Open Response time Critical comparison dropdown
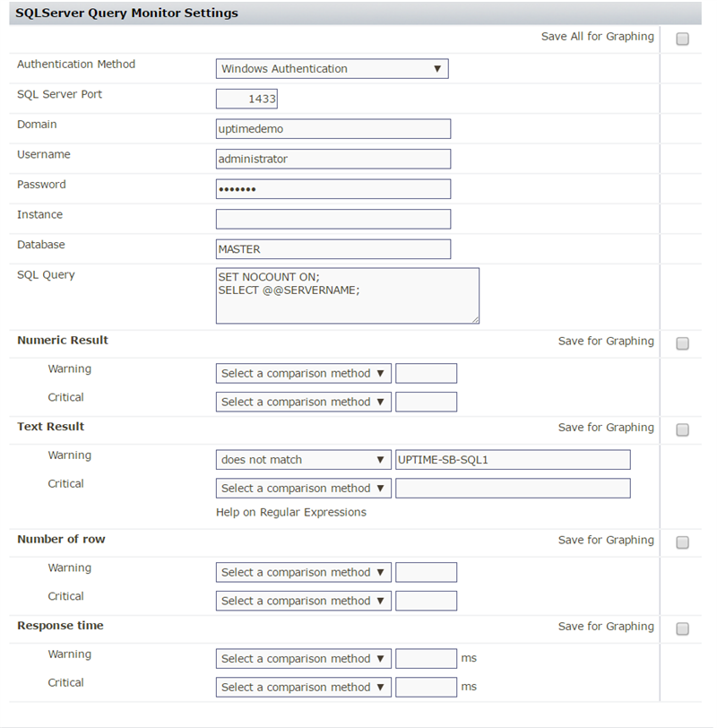Screen dimensions: 717x728 304,687
